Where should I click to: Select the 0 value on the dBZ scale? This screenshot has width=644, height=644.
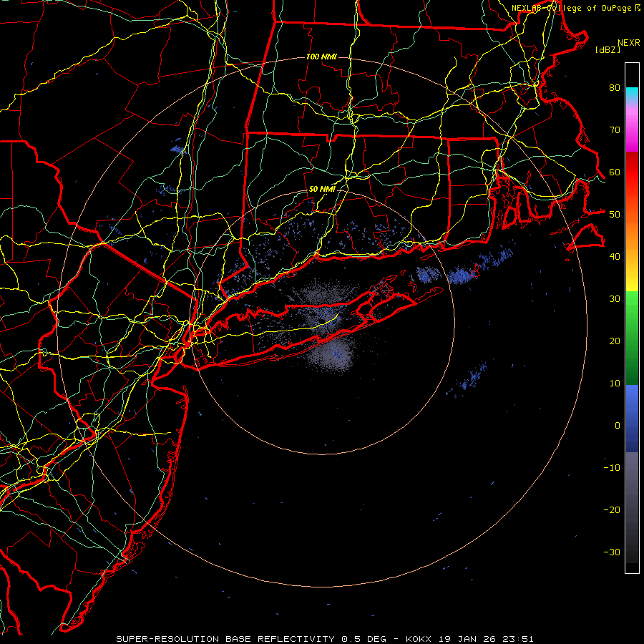tap(618, 426)
